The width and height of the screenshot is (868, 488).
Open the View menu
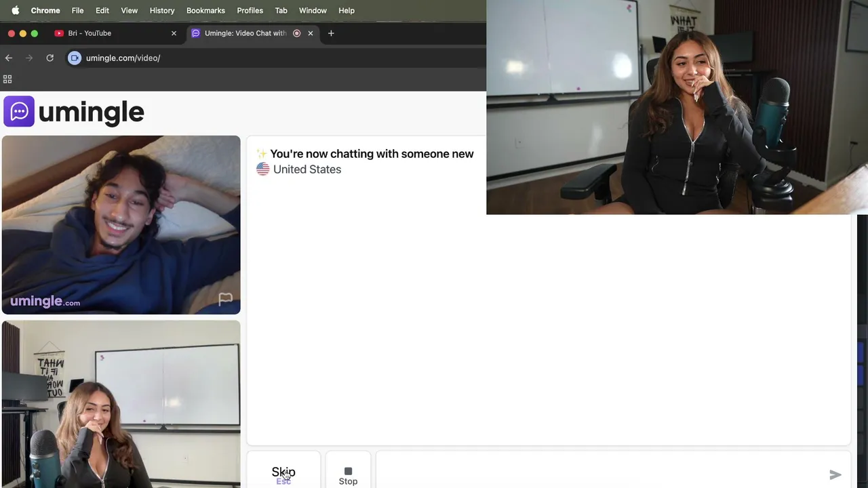[x=129, y=10]
